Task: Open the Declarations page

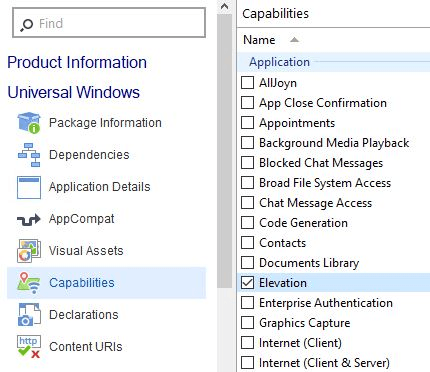Action: (x=84, y=315)
